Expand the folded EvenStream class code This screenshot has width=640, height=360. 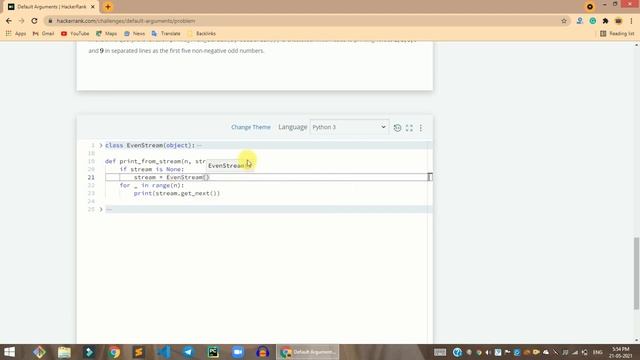[101, 145]
